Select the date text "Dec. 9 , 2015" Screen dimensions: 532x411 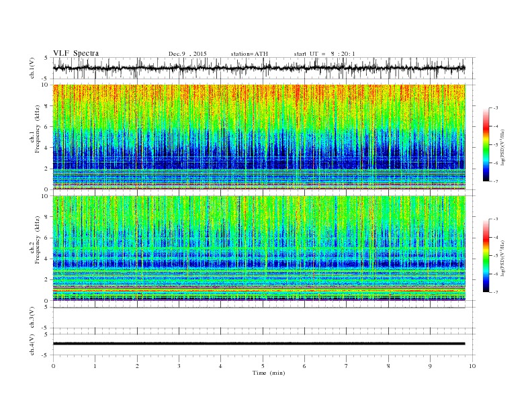pos(187,54)
